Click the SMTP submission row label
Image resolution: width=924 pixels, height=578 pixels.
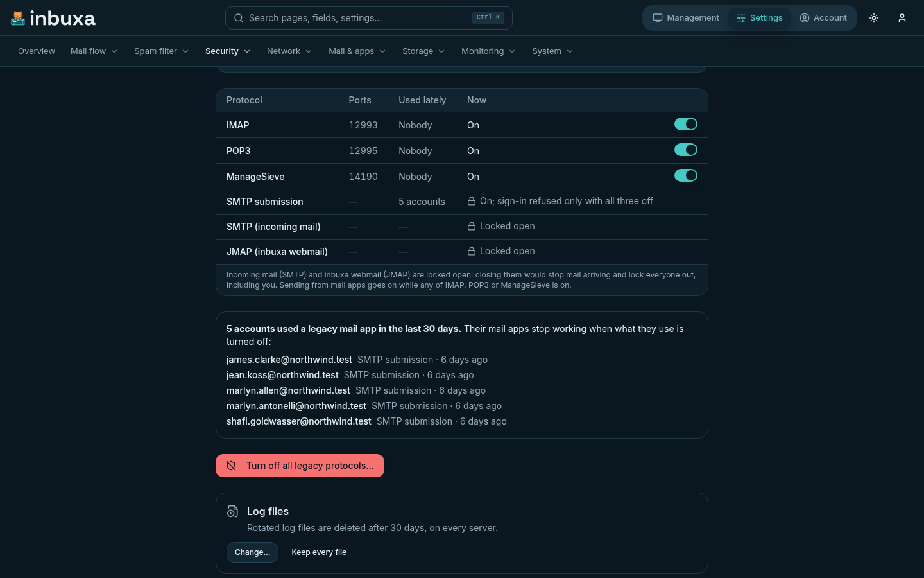pyautogui.click(x=265, y=202)
